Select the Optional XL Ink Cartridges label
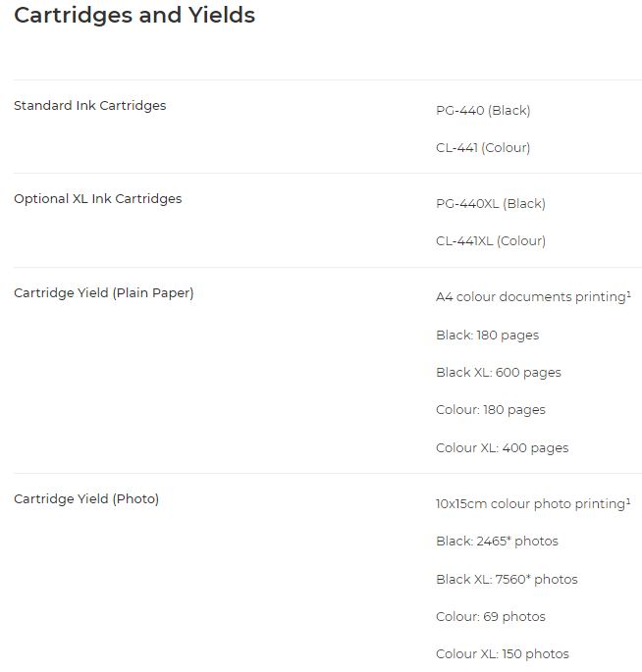 click(98, 199)
